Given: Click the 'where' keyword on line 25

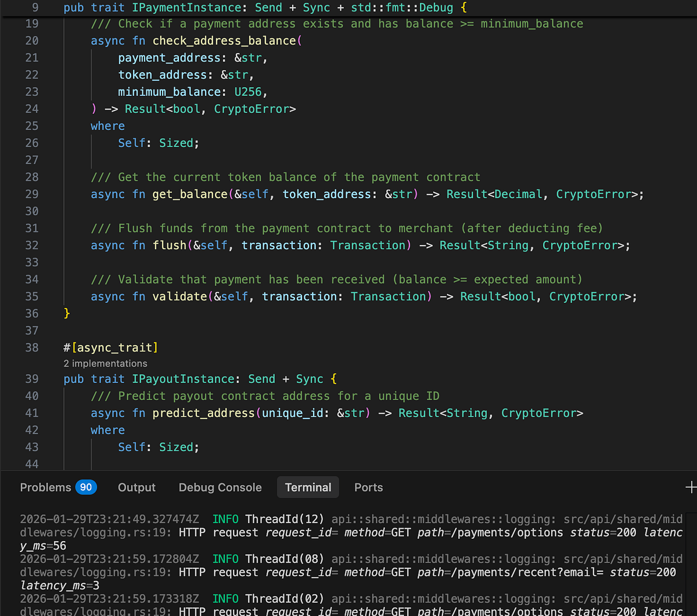Looking at the screenshot, I should point(107,126).
